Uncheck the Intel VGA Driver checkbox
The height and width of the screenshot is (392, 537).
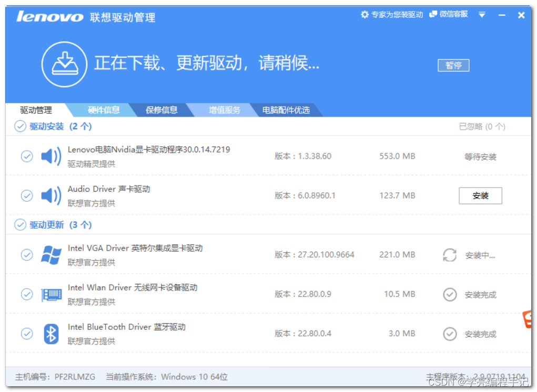tap(27, 255)
